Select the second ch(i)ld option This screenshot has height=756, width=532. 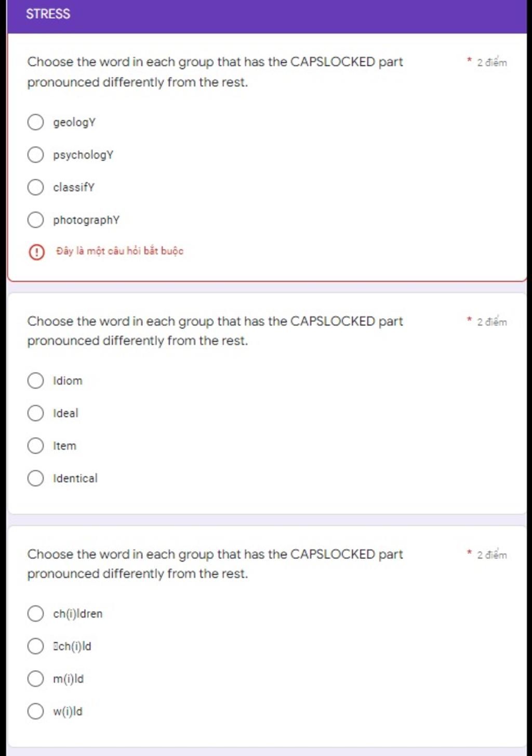(x=35, y=646)
